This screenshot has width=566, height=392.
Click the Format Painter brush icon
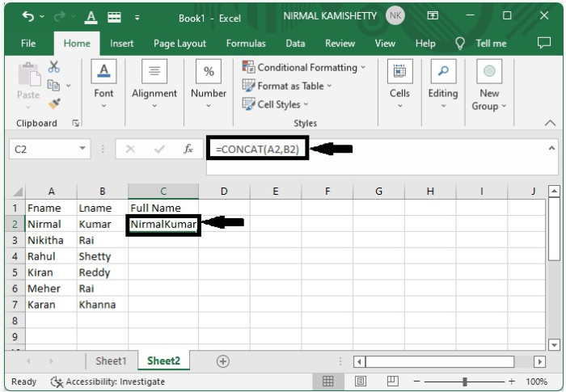pos(54,103)
